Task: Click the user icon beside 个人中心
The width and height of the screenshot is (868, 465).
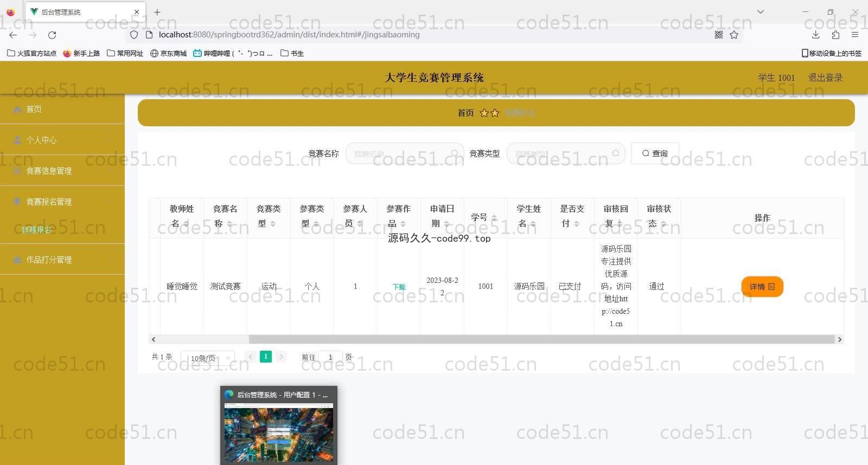Action: (17, 140)
